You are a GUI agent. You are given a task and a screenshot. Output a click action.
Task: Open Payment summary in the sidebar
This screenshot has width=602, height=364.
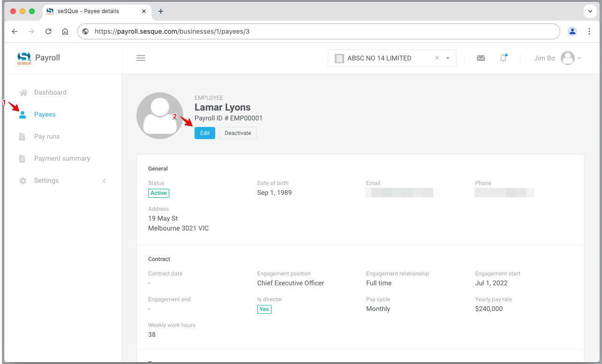[62, 159]
